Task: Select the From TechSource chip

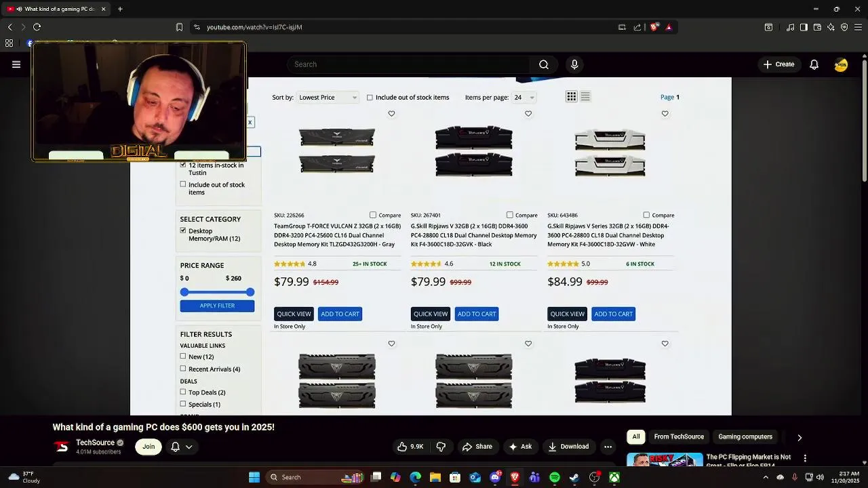Action: tap(679, 437)
